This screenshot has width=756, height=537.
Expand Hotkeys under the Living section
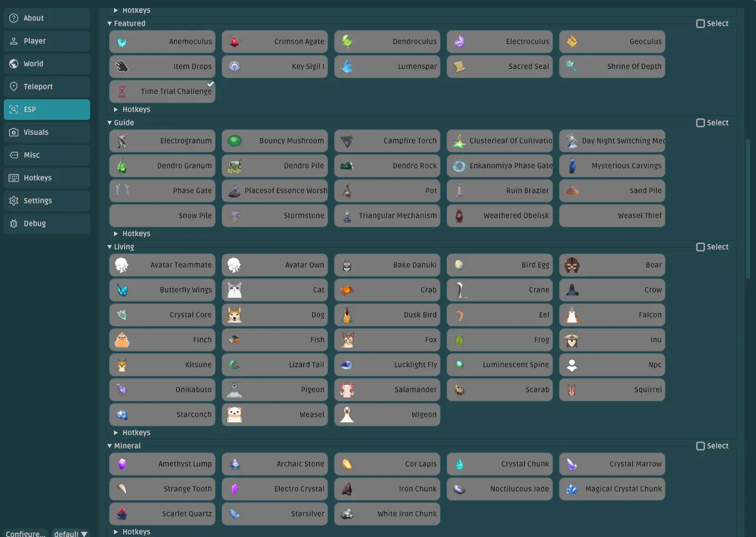(116, 432)
